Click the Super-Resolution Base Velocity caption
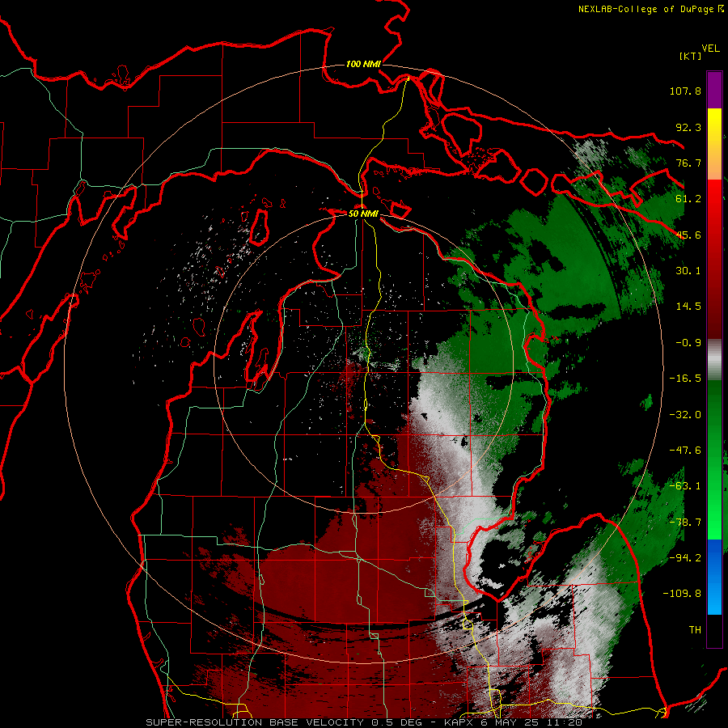728x728 pixels. click(x=364, y=722)
